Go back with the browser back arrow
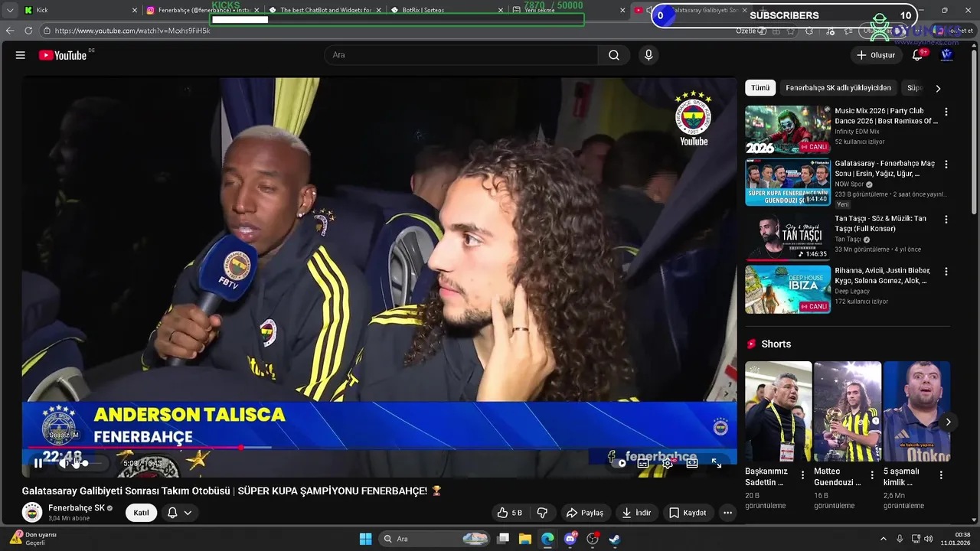The height and width of the screenshot is (551, 980). pos(10,31)
